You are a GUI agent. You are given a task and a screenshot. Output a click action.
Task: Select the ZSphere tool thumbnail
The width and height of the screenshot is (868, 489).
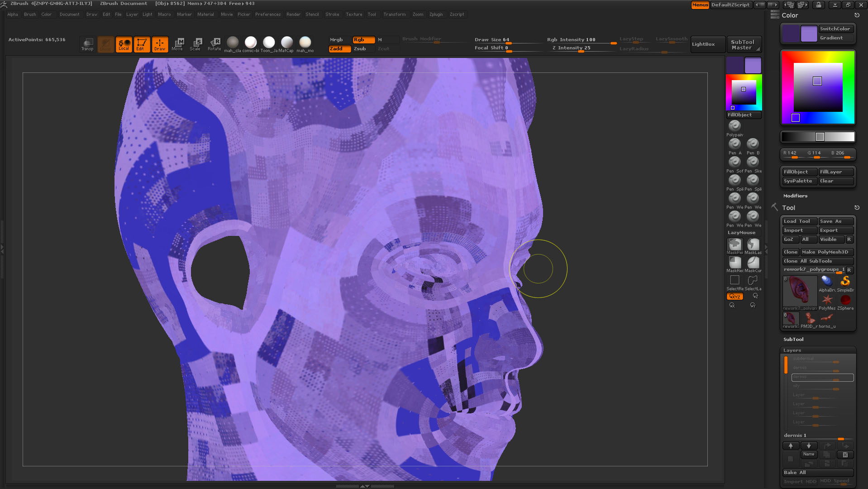tap(846, 300)
